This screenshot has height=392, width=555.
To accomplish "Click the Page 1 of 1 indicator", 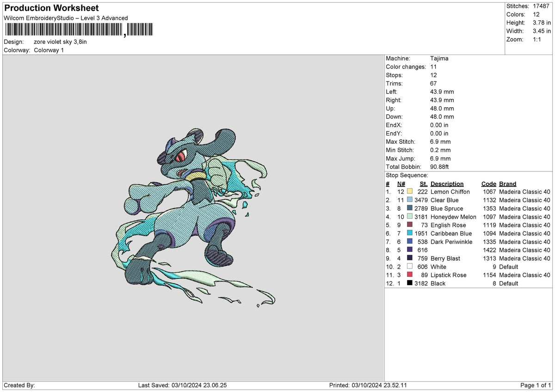I will coord(536,385).
